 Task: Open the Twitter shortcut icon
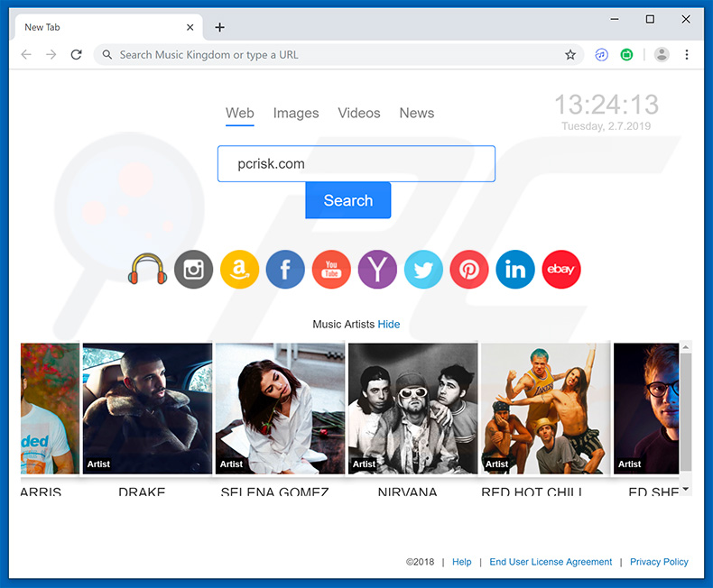423,269
